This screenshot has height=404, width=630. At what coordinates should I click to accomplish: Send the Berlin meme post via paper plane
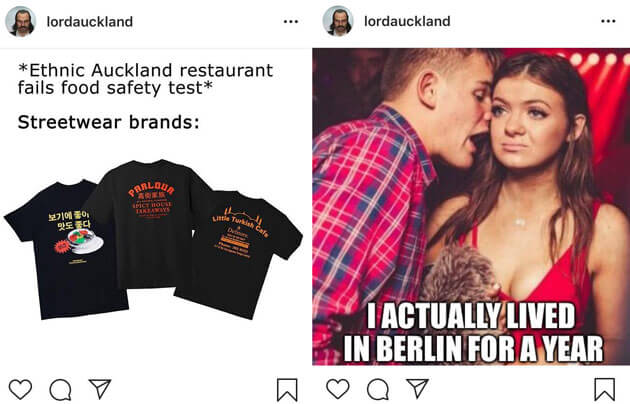(x=417, y=388)
